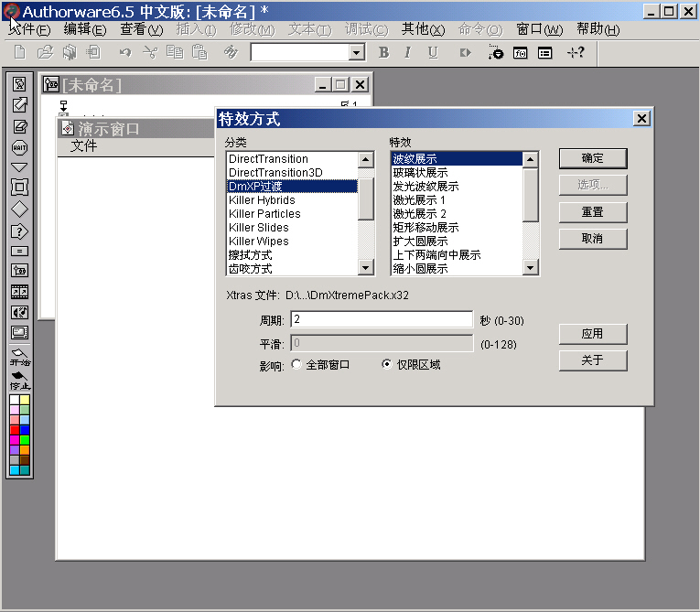The image size is (700, 612).
Task: Select the Video icon in icon palette
Action: (19, 333)
